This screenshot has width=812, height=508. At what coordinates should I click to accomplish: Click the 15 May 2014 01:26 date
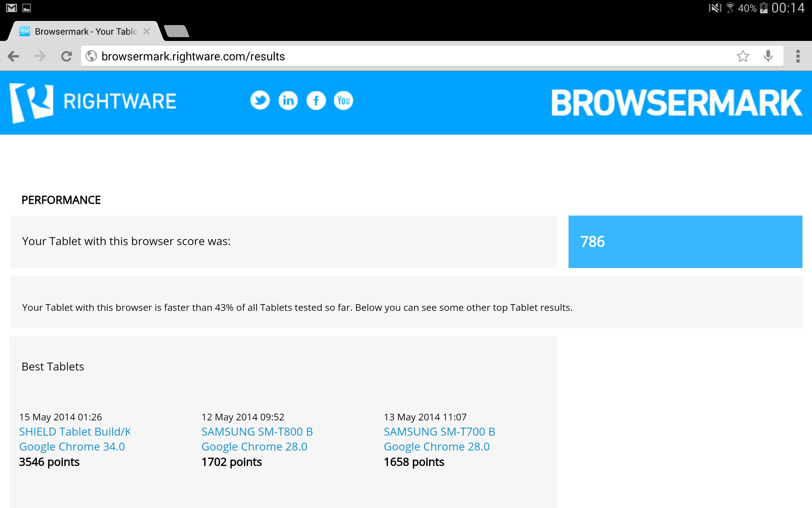tap(60, 417)
